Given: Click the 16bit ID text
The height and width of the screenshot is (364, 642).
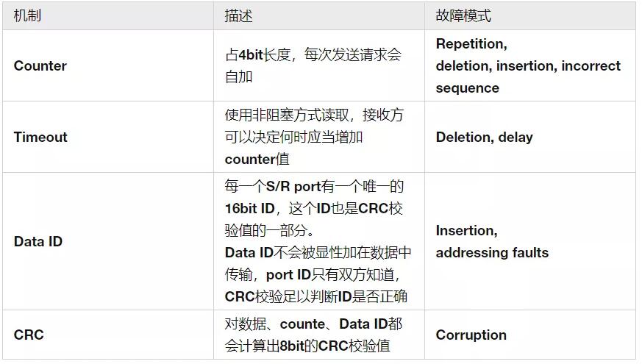Looking at the screenshot, I should click(x=250, y=208).
